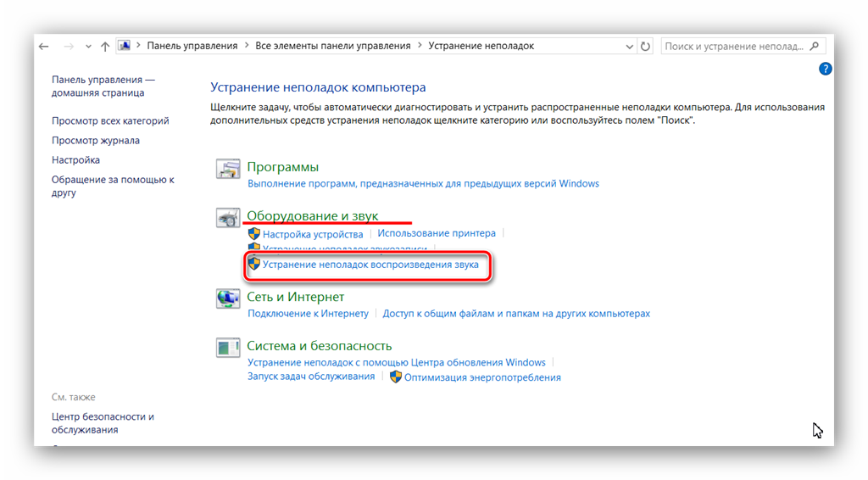The image size is (868, 480).
Task: Open the Подключение к Интернету link
Action: [308, 314]
